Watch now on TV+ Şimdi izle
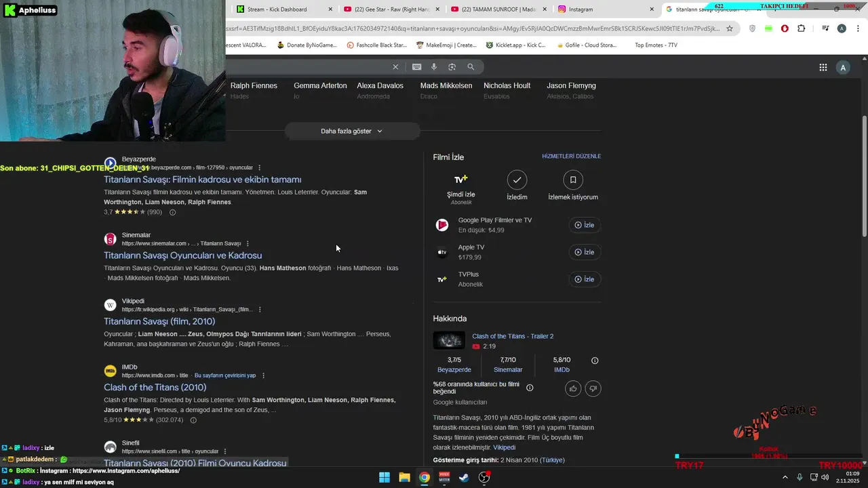868x488 pixels. click(x=461, y=188)
